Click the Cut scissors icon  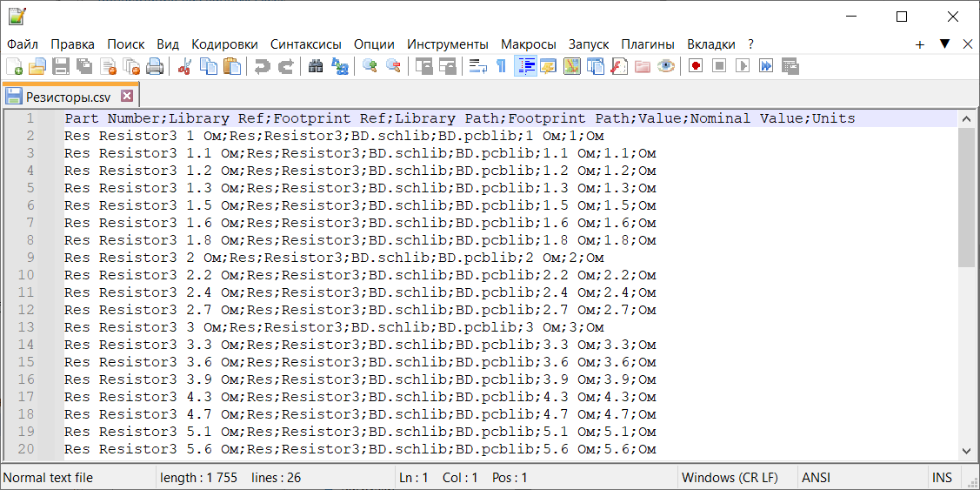[184, 66]
